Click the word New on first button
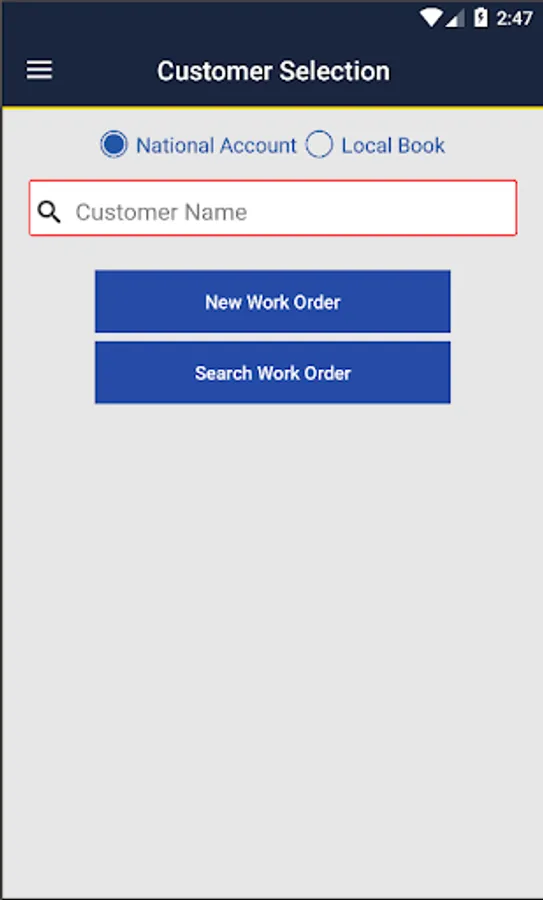This screenshot has height=900, width=543. point(223,302)
